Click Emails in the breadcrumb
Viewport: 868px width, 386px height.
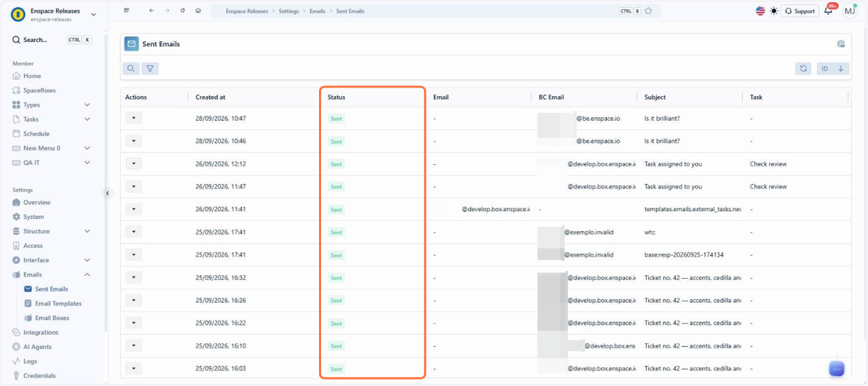318,12
